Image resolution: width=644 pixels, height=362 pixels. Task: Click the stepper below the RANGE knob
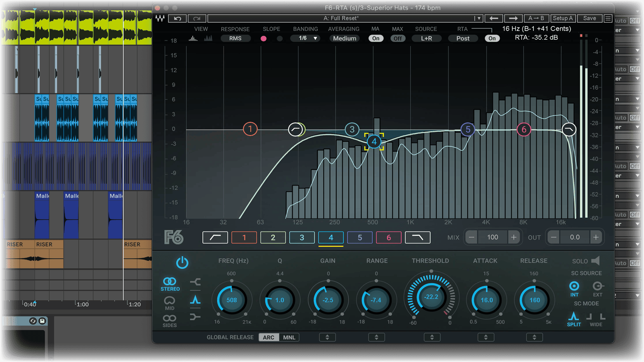point(376,337)
